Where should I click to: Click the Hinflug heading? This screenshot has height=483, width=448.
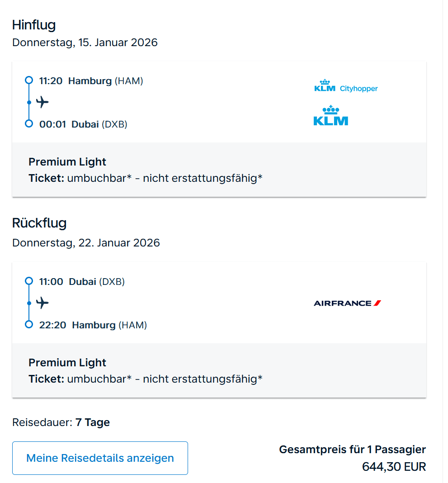pos(34,25)
